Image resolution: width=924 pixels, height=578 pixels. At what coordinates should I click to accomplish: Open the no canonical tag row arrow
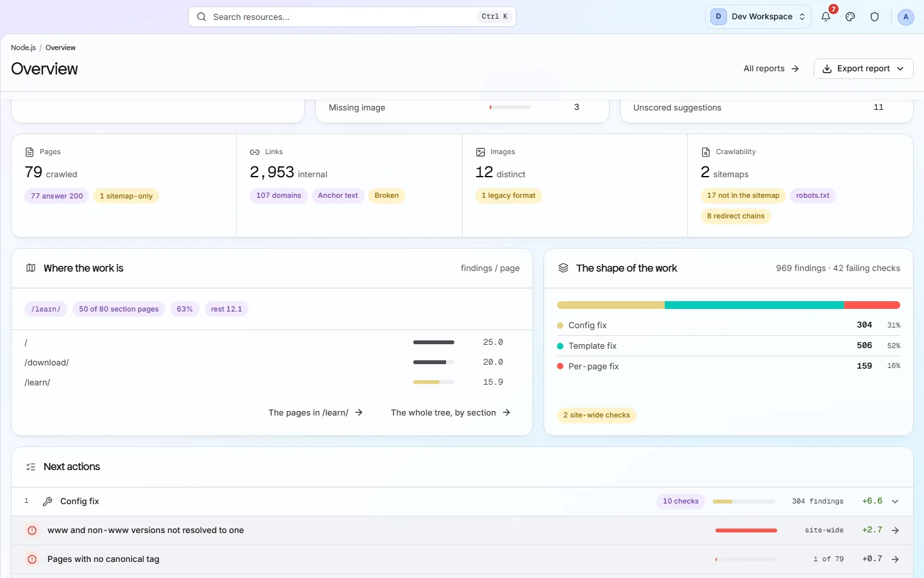click(895, 559)
